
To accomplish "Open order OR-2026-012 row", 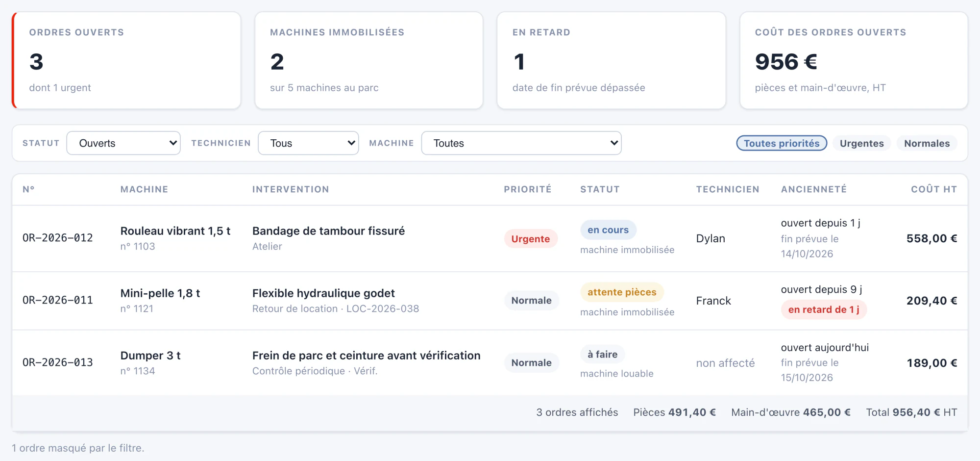I will (x=490, y=238).
